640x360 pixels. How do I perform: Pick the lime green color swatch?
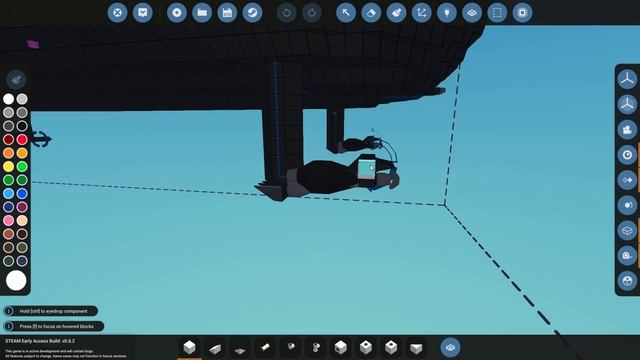(22, 166)
